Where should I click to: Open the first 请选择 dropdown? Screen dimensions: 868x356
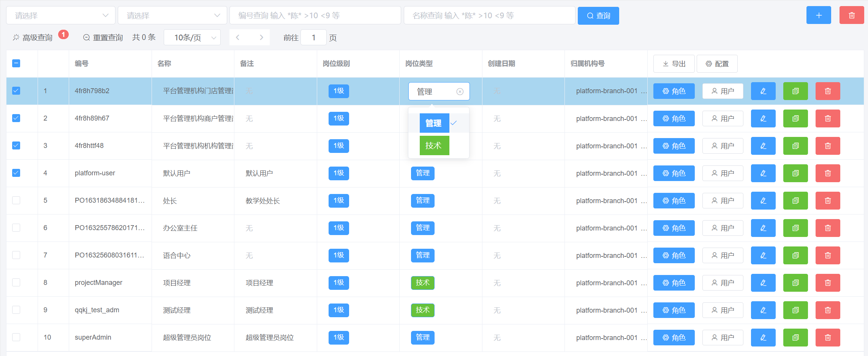pos(61,16)
